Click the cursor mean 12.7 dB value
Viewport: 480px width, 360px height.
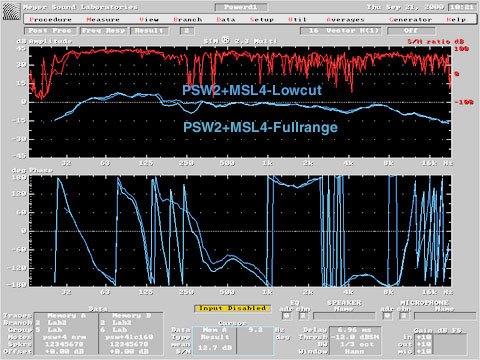215,348
